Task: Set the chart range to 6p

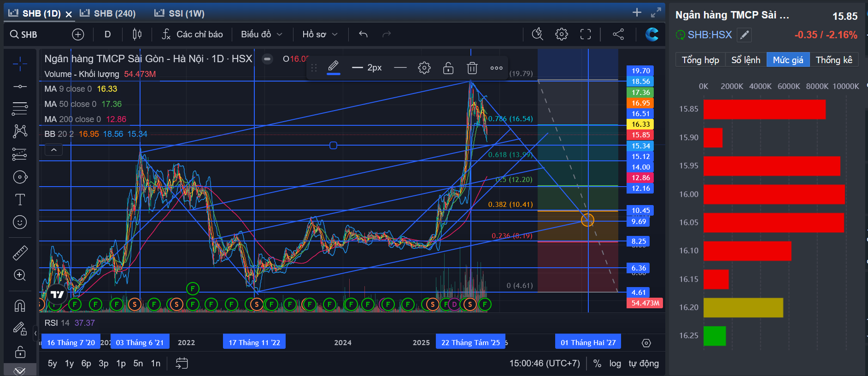Action: (86, 363)
